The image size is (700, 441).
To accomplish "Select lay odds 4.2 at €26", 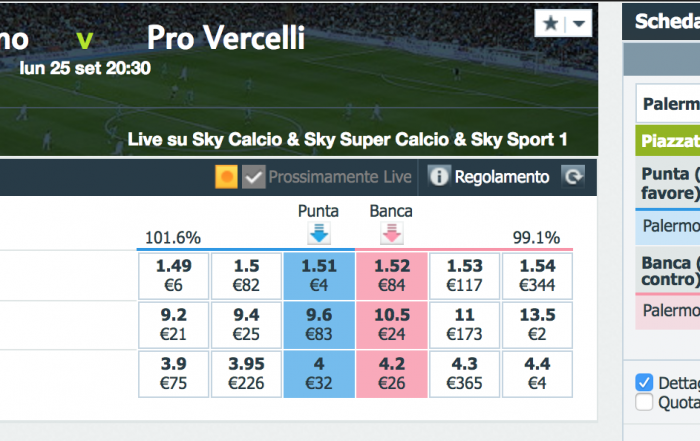I will coord(392,374).
